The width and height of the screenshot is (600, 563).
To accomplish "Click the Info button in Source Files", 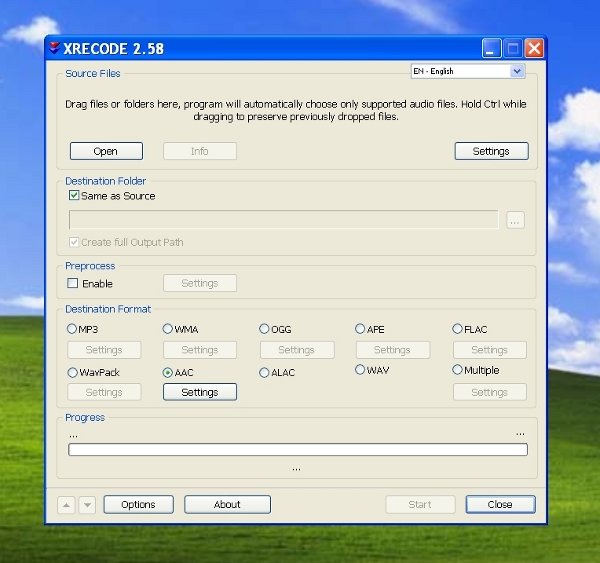I will (x=200, y=151).
